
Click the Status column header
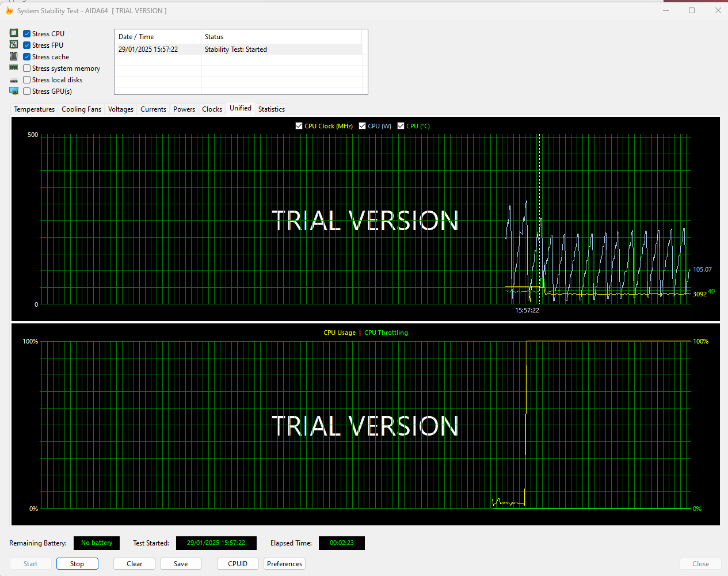[x=281, y=37]
